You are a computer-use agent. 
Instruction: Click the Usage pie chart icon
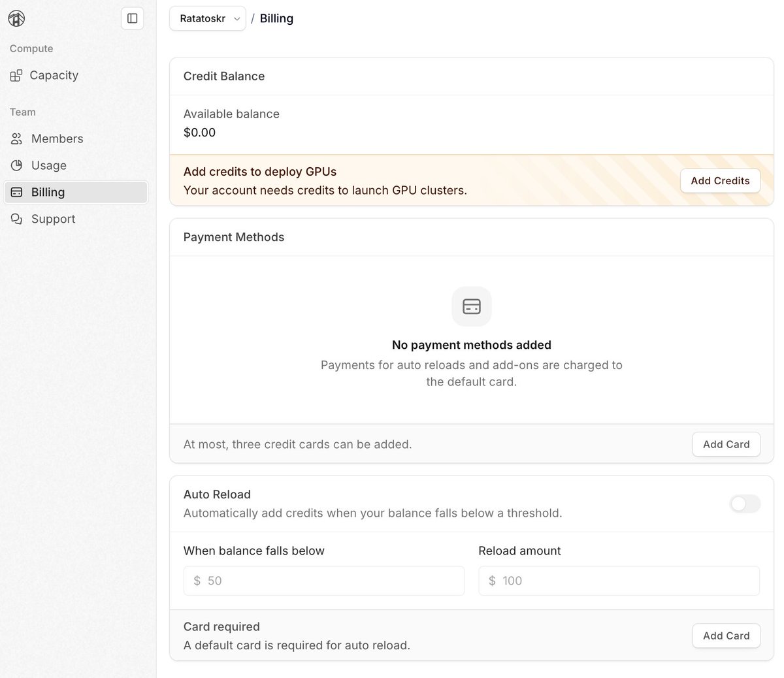coord(17,166)
